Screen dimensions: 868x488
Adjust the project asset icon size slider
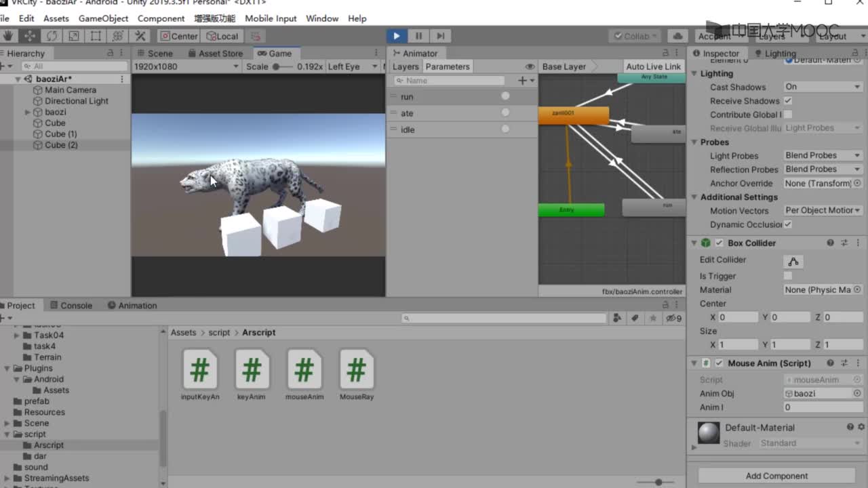pos(658,482)
